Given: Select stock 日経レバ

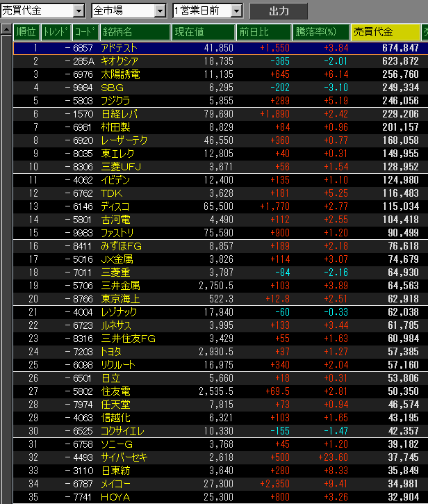Looking at the screenshot, I should 120,114.
